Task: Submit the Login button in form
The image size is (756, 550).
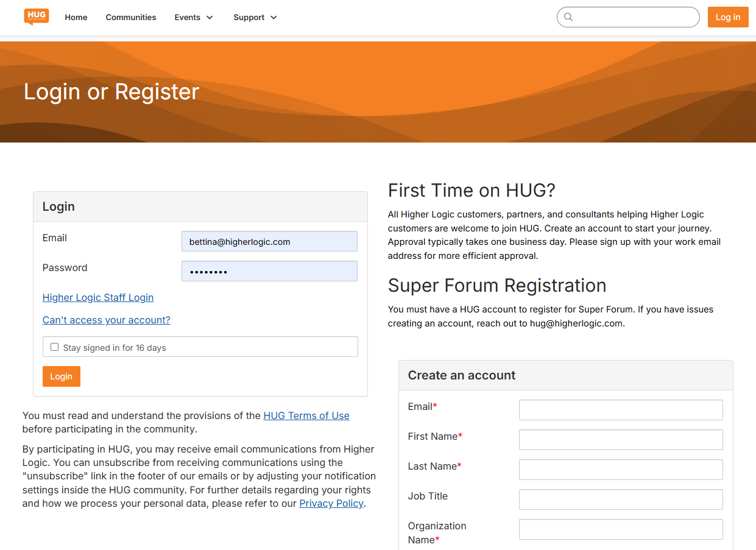Action: 62,376
